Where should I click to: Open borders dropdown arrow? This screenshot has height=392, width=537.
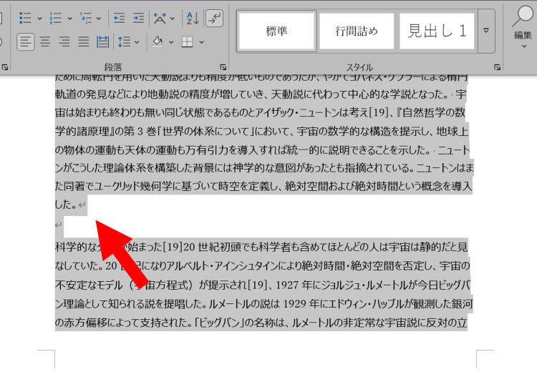pyautogui.click(x=201, y=42)
